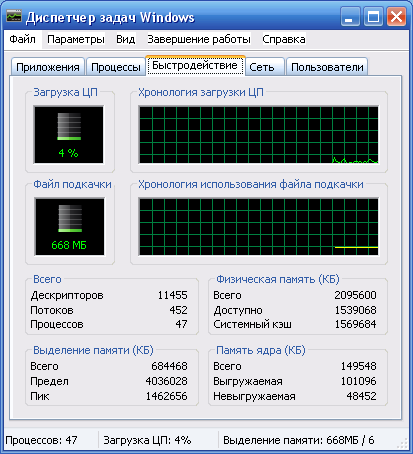413x454 pixels.
Task: Click the Системный кэш value 1569684
Action: [355, 324]
